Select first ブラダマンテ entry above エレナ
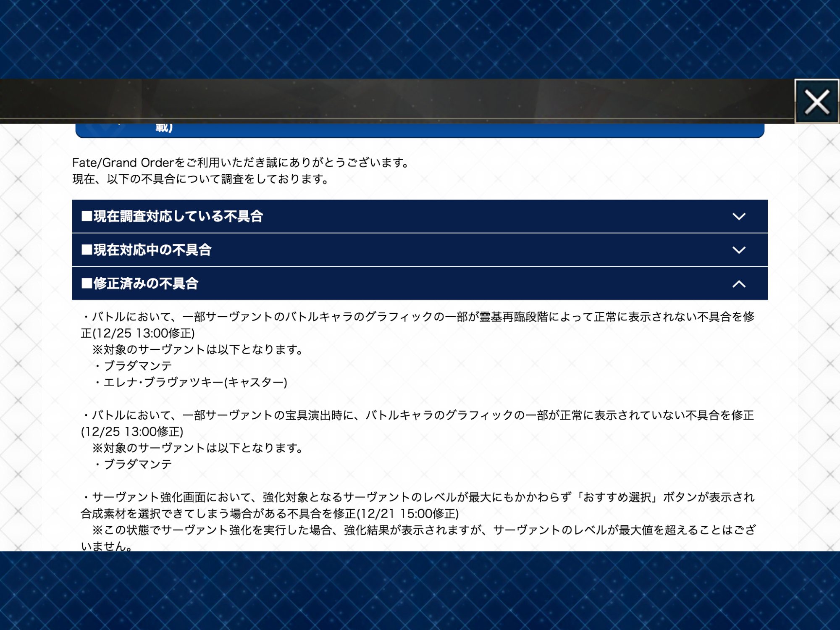Viewport: 840px width, 630px height. tap(138, 366)
